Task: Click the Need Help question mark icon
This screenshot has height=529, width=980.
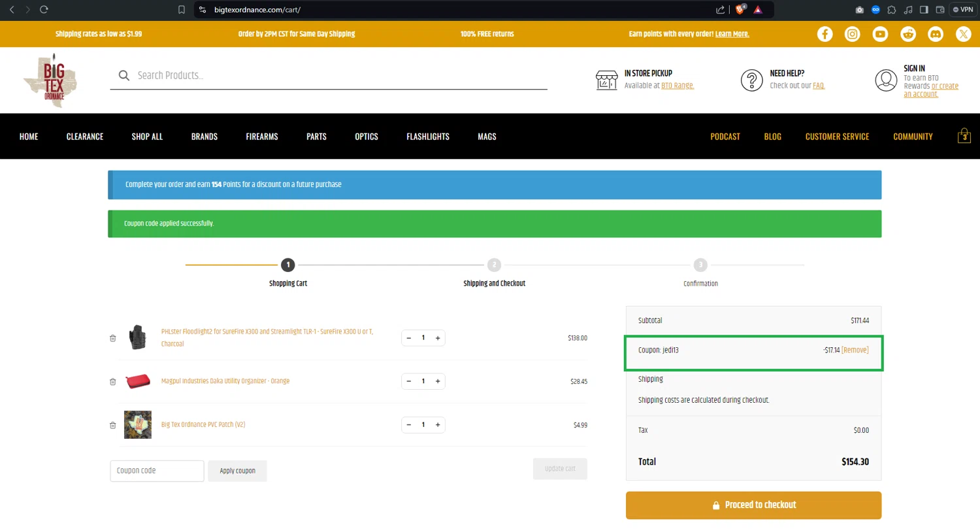Action: (752, 80)
